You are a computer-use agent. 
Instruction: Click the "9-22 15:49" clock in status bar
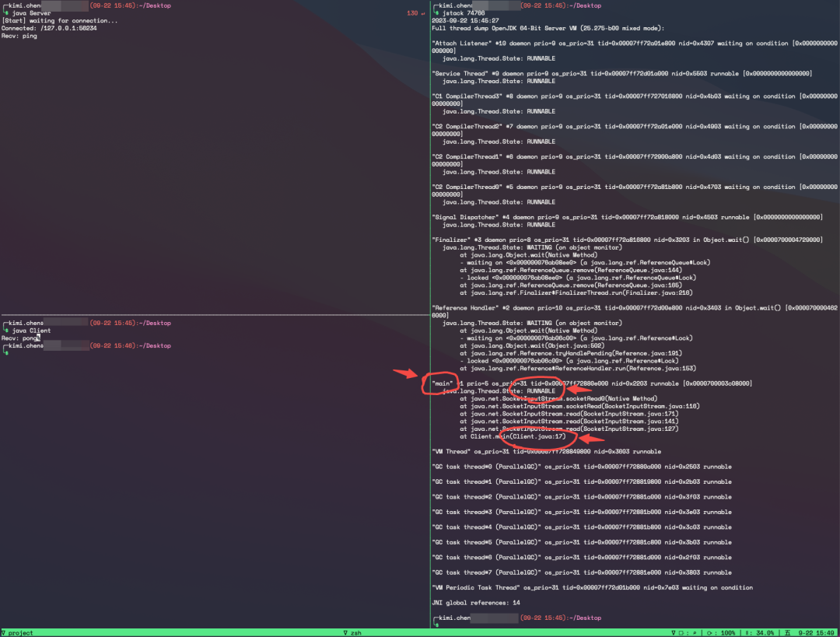[817, 632]
